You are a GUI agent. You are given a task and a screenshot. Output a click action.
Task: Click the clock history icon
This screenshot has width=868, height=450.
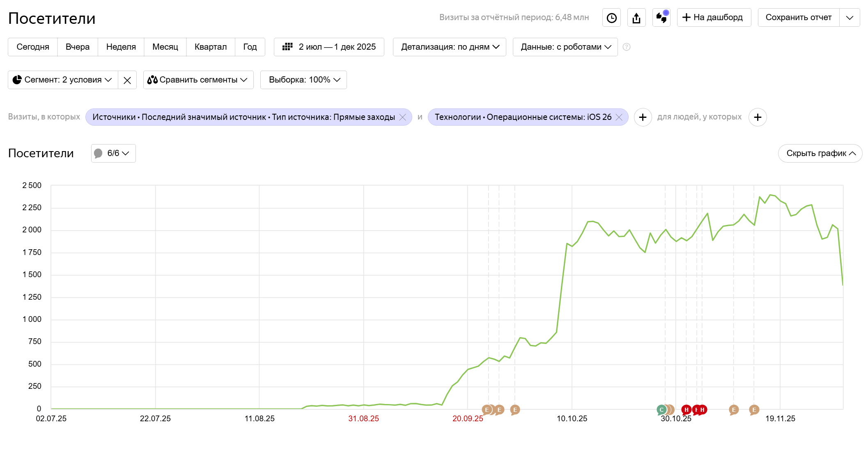click(x=611, y=18)
